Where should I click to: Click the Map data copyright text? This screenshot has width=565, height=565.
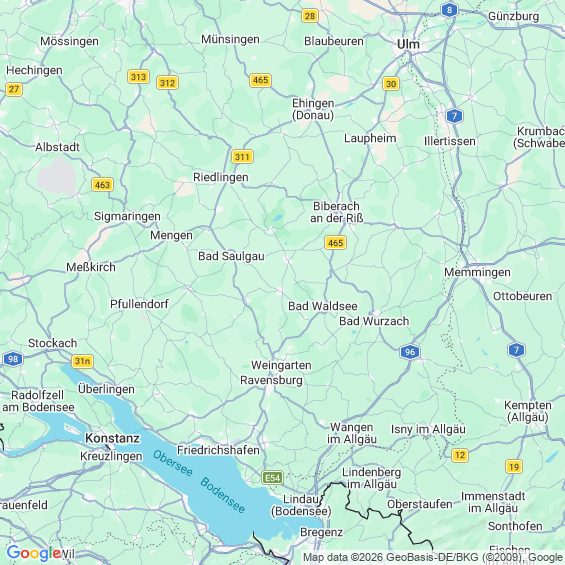pyautogui.click(x=433, y=557)
